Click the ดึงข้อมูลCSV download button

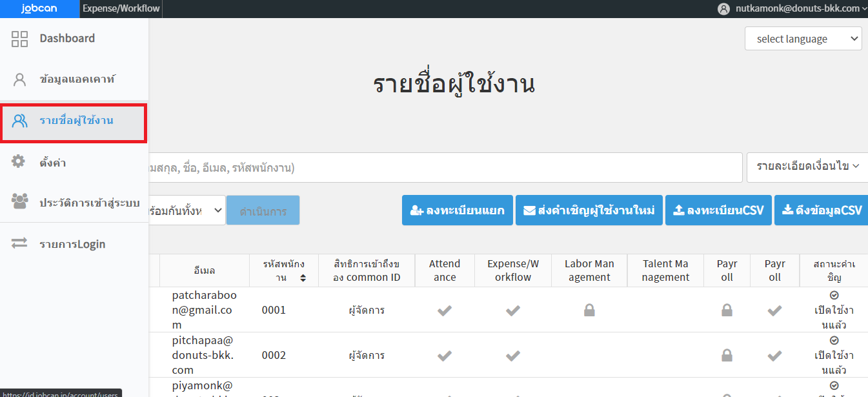coord(821,210)
